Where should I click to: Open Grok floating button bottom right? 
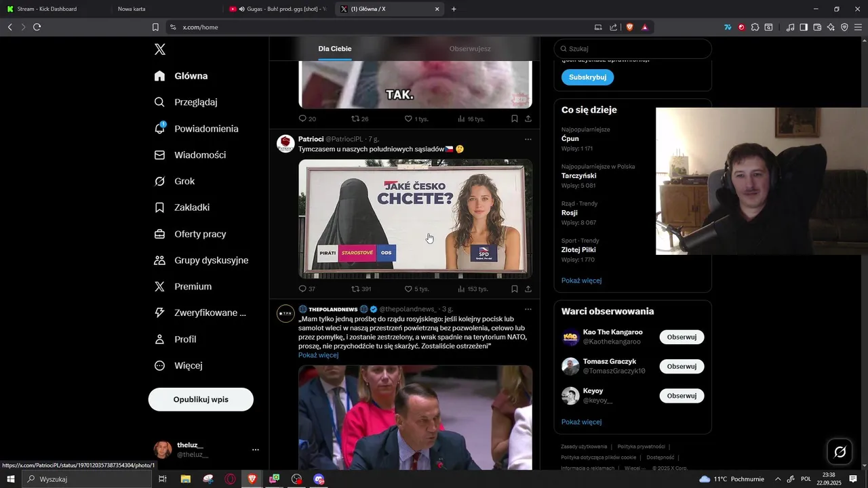[x=840, y=451]
